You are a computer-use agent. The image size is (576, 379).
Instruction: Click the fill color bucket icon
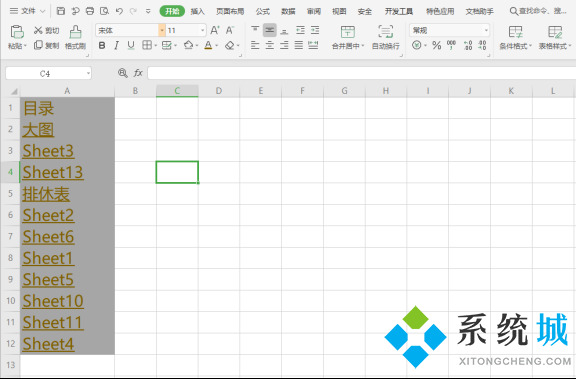188,45
